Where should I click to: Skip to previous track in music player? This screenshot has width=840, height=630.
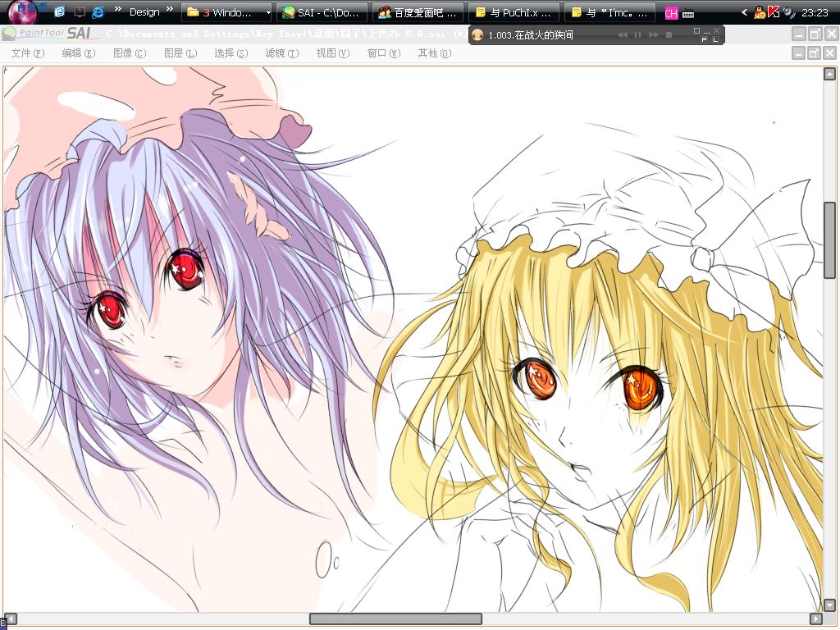(623, 34)
